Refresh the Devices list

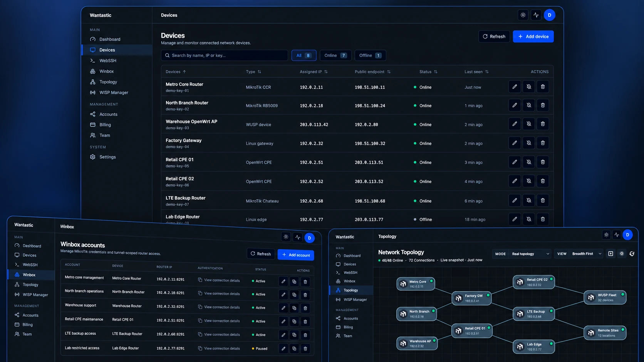494,37
